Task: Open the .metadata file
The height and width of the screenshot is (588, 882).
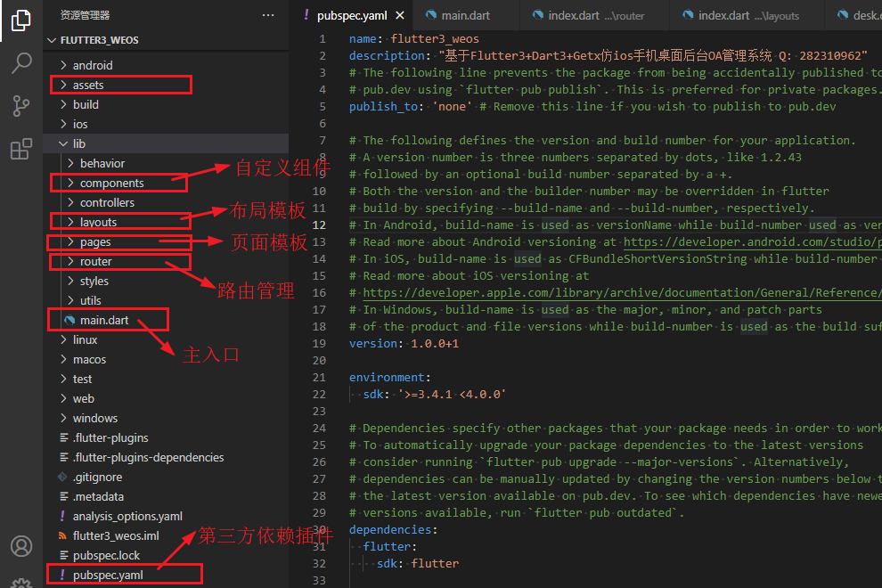Action: [167, 497]
